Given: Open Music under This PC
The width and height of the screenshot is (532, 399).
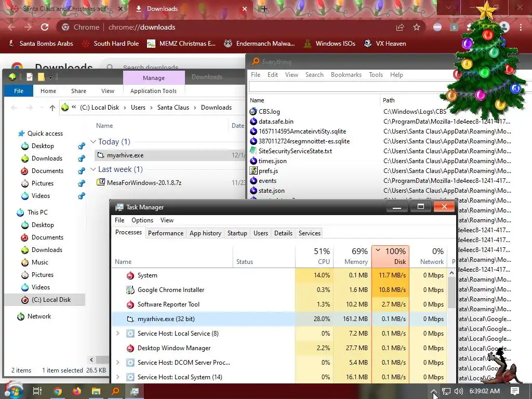Looking at the screenshot, I should click(39, 262).
